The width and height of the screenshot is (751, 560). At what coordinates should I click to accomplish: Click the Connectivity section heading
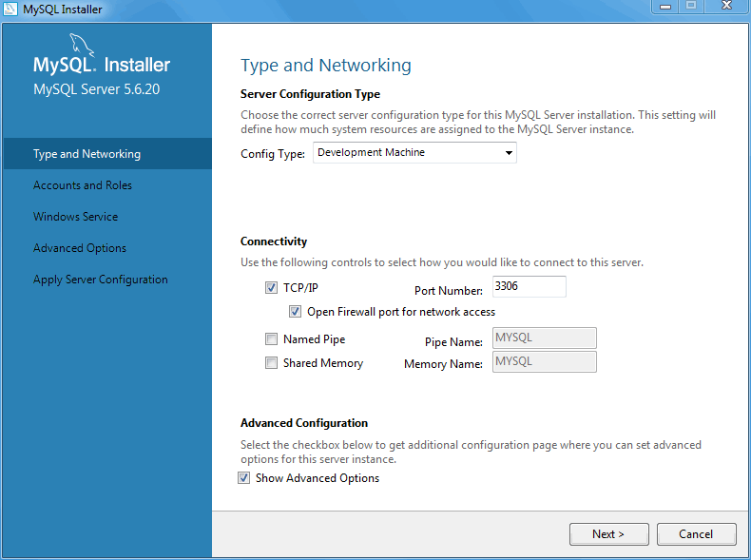pyautogui.click(x=274, y=241)
